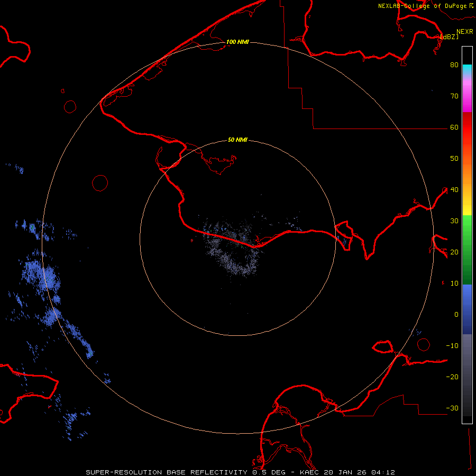Click the 0 value on the color scale
Screen dimensions: 476x476
tap(456, 315)
